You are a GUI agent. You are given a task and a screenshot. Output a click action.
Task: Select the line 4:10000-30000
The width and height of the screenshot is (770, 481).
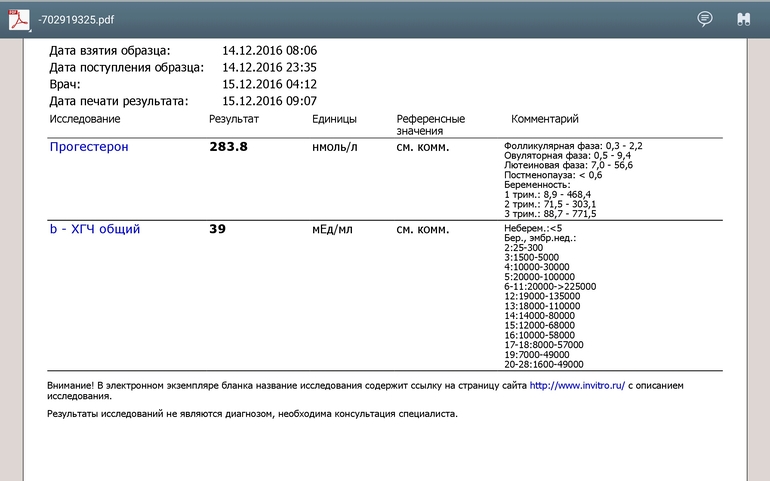click(x=537, y=267)
